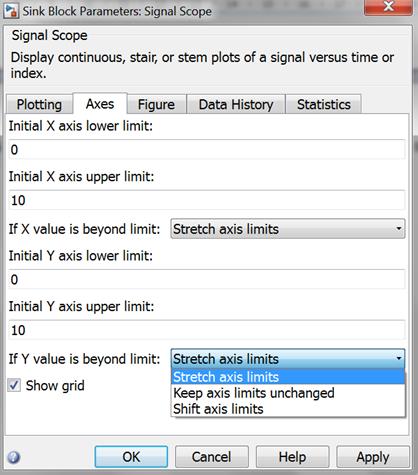Switch to the Figure tab
This screenshot has height=475, width=418.
[x=156, y=104]
